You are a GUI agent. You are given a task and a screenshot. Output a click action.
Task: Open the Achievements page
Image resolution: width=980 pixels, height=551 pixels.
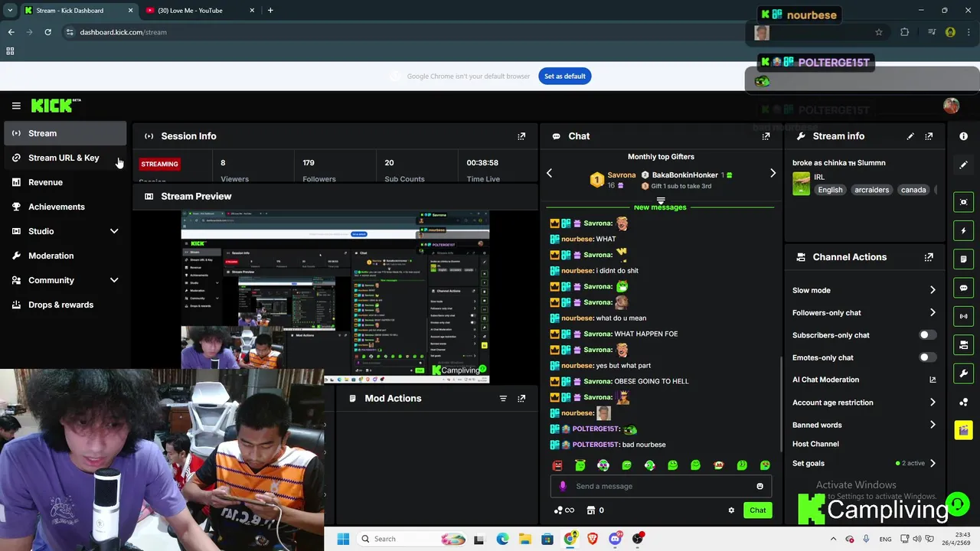pyautogui.click(x=65, y=207)
